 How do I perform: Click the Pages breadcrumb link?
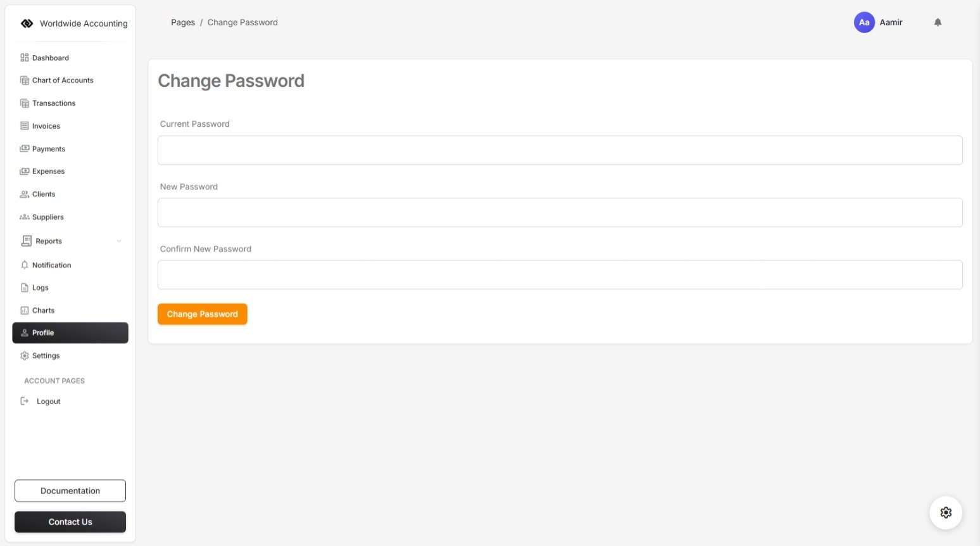183,22
